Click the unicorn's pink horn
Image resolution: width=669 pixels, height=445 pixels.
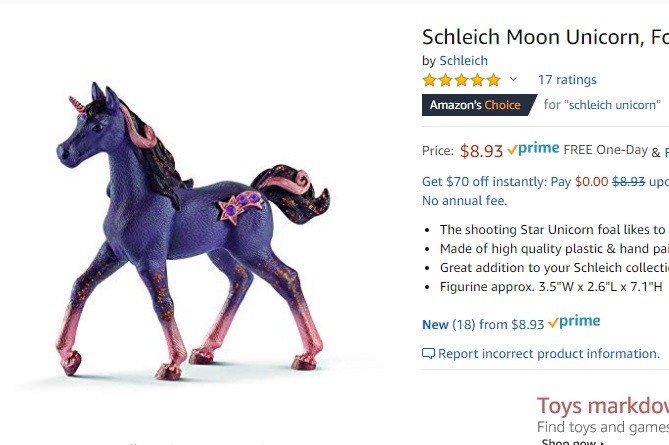(76, 101)
